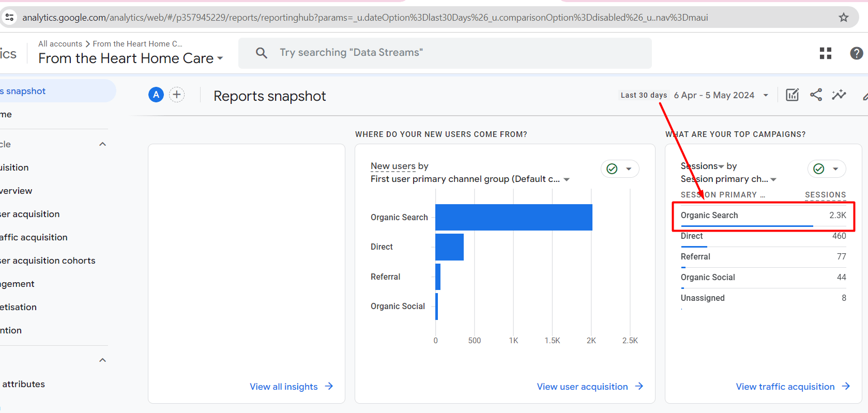The image size is (868, 413).
Task: Open the Engagement section in sidebar
Action: click(x=18, y=284)
